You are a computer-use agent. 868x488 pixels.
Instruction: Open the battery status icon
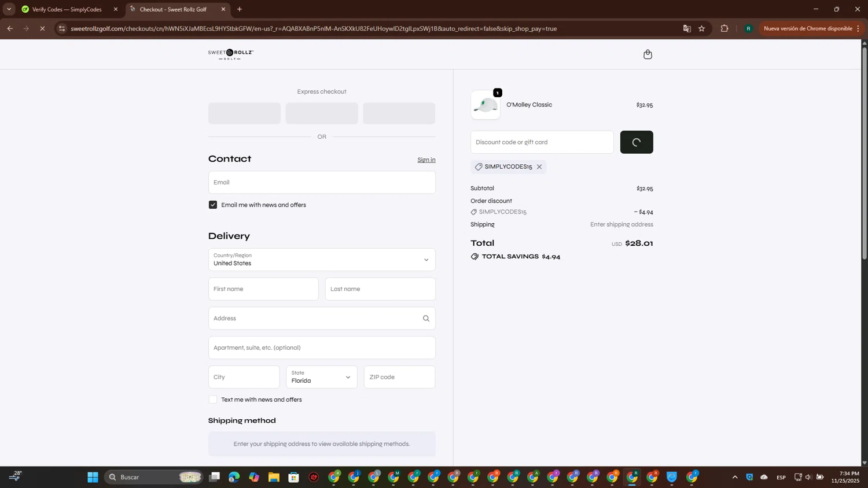click(820, 477)
